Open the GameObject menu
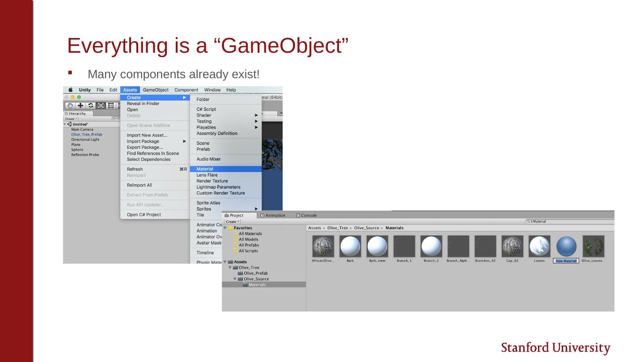644x362 pixels. click(x=156, y=90)
